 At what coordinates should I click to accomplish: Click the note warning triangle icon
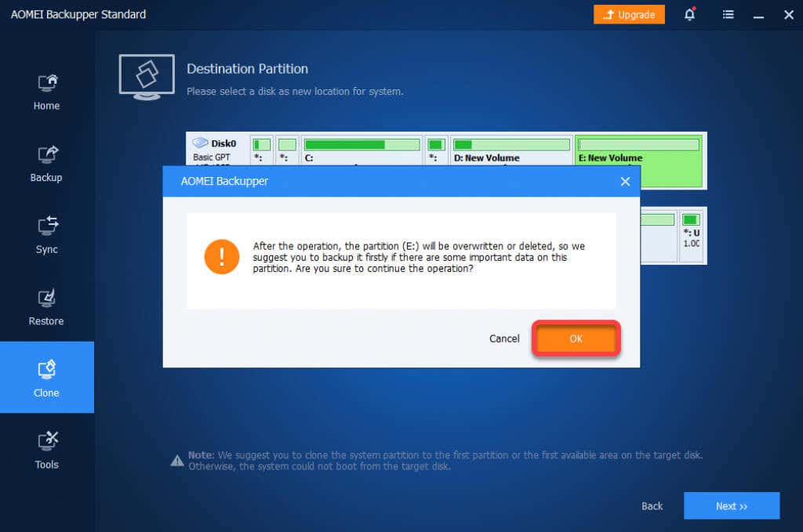click(177, 461)
